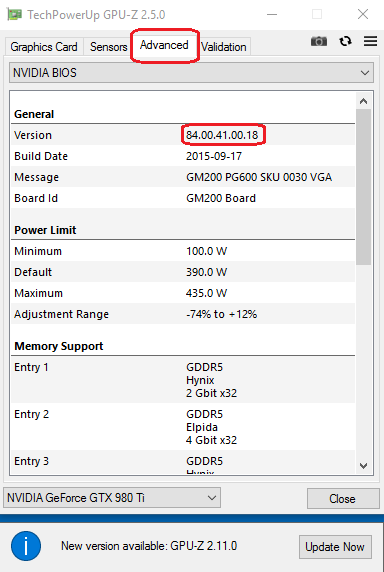Click the Update Now button
Image resolution: width=384 pixels, height=572 pixels.
click(335, 546)
